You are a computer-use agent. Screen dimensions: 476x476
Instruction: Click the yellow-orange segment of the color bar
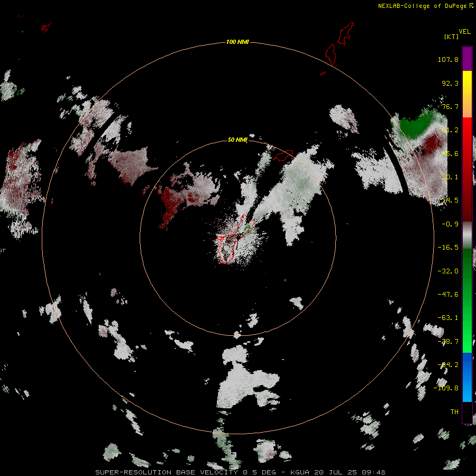click(467, 94)
